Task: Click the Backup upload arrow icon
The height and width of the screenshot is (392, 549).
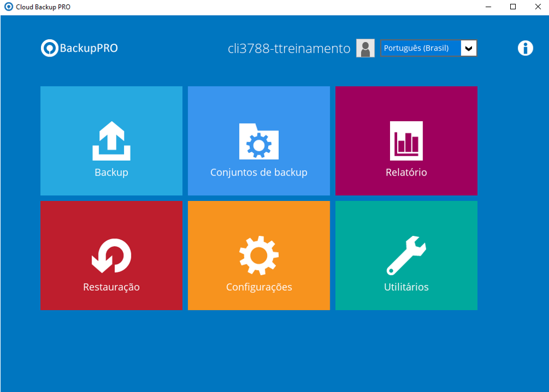Action: coord(111,141)
